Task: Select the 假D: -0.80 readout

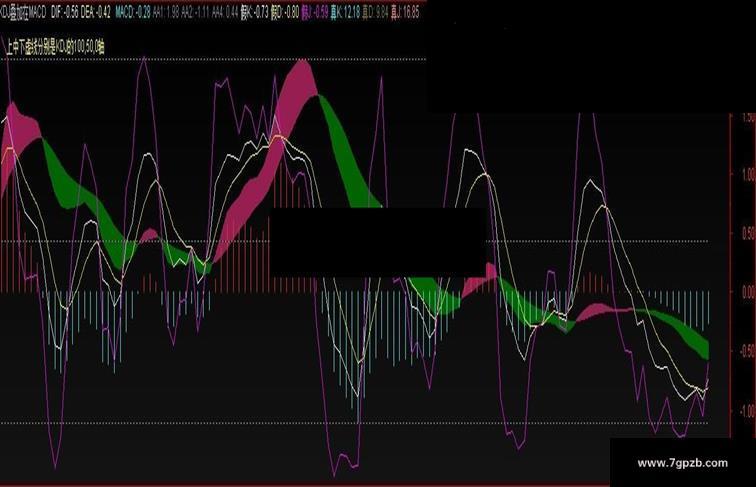Action: pyautogui.click(x=284, y=13)
